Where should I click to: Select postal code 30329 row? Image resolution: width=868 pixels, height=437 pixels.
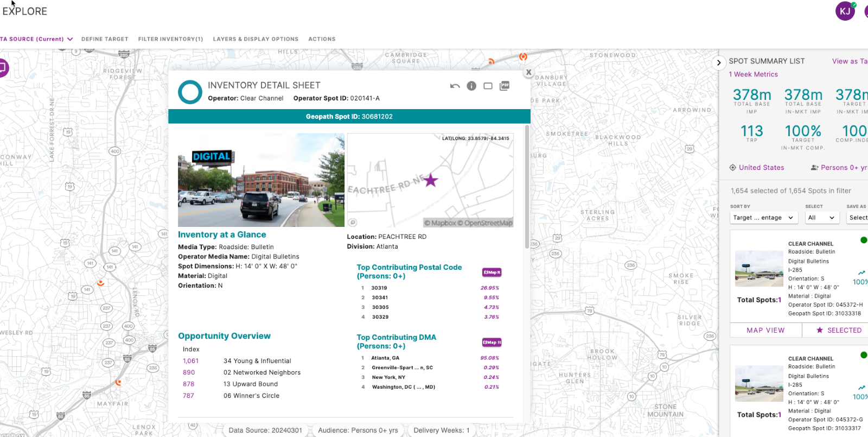pyautogui.click(x=430, y=317)
